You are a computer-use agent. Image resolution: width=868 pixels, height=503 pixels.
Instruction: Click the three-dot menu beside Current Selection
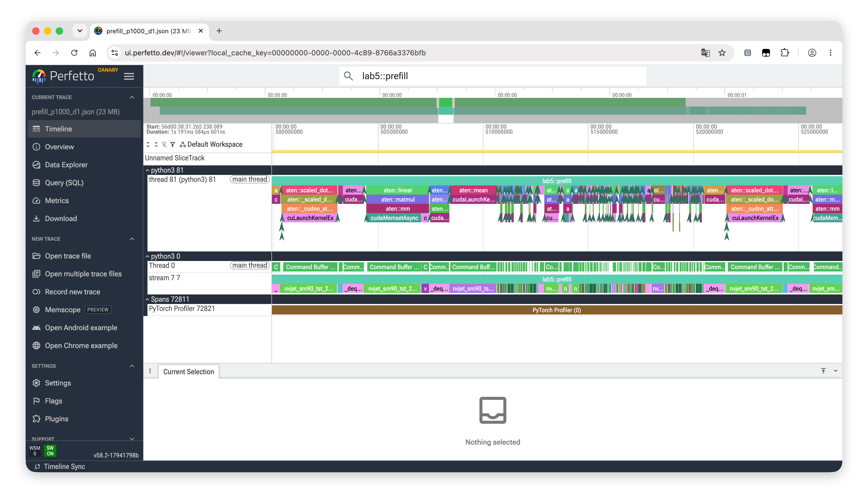(150, 371)
